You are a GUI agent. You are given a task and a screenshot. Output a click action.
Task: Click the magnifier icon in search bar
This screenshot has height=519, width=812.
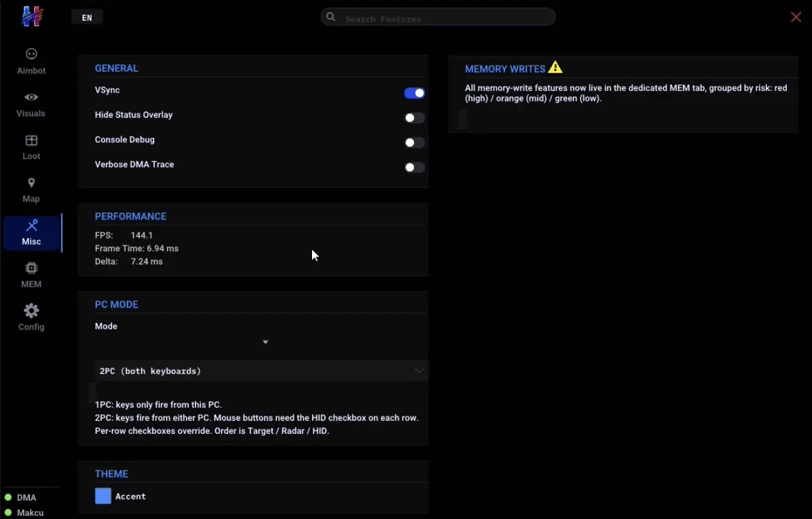pos(331,17)
